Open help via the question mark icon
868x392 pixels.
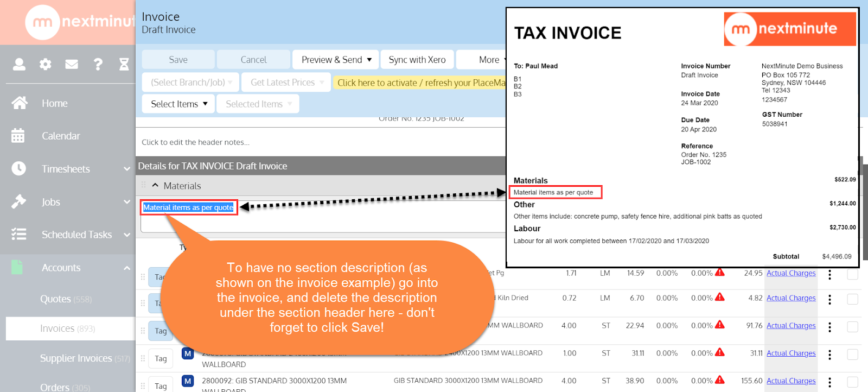click(x=98, y=65)
